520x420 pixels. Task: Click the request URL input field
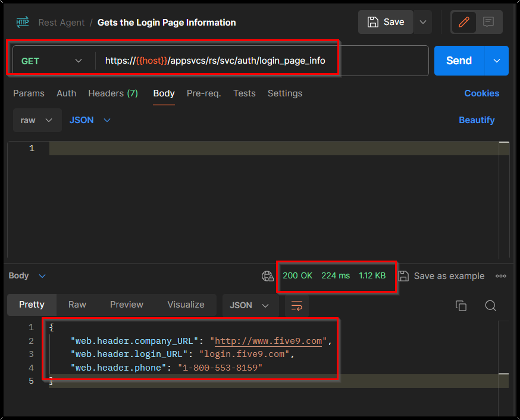[x=261, y=61]
